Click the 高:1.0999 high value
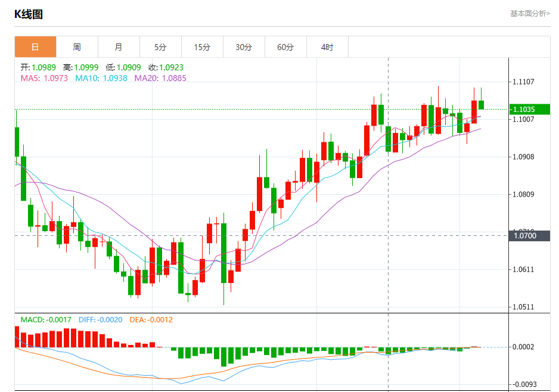Screen dimensions: 559x392 tap(81, 67)
